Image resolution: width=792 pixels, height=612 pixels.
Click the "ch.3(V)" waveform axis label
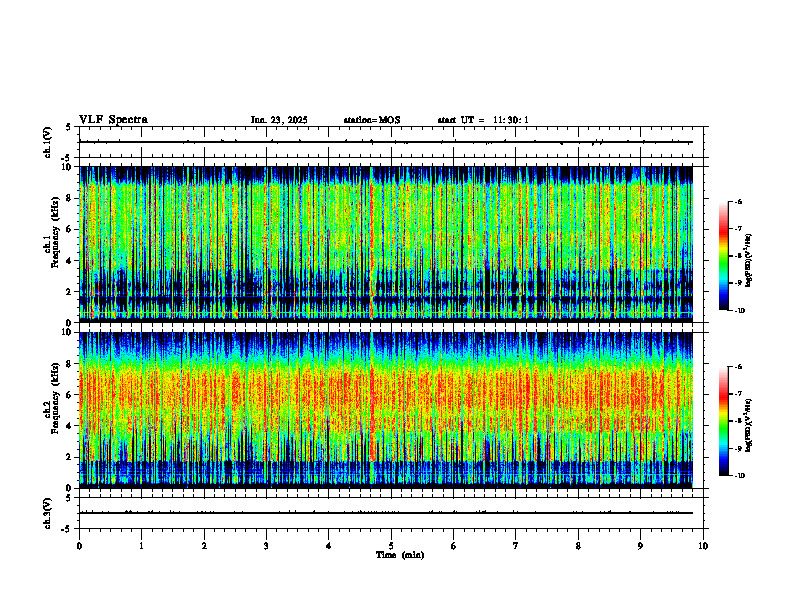pos(47,513)
